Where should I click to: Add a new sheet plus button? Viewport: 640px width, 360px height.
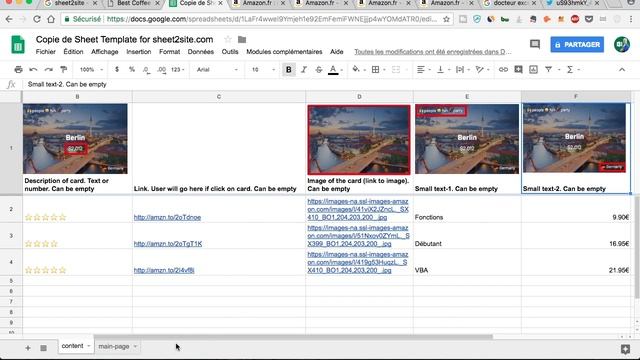click(28, 348)
